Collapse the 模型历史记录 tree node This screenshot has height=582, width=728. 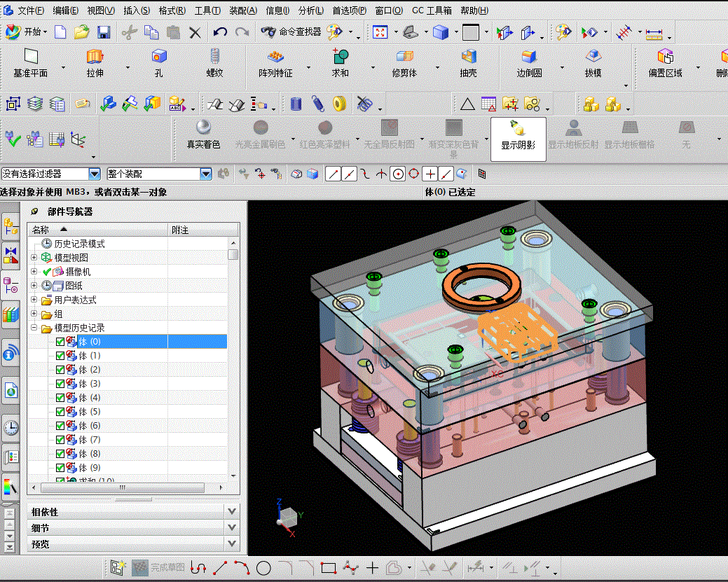click(34, 327)
